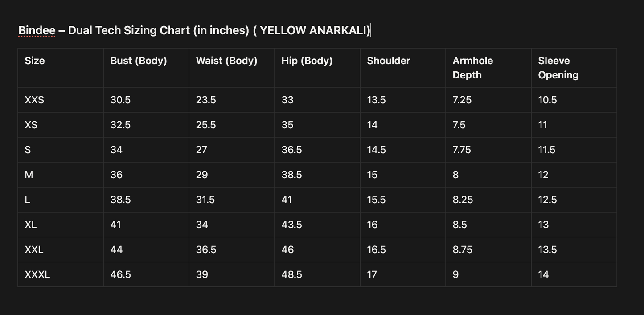Select the Hip (Body) header cell
The height and width of the screenshot is (315, 644).
pos(307,61)
